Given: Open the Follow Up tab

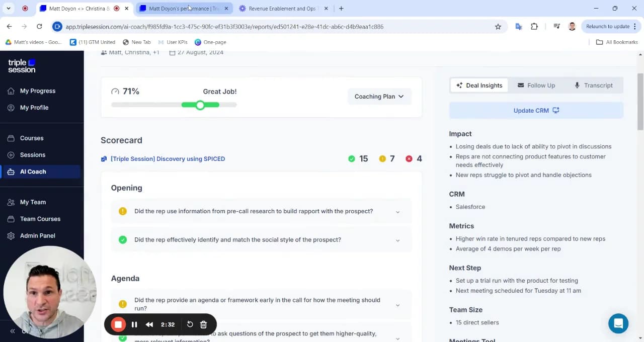Looking at the screenshot, I should point(536,85).
